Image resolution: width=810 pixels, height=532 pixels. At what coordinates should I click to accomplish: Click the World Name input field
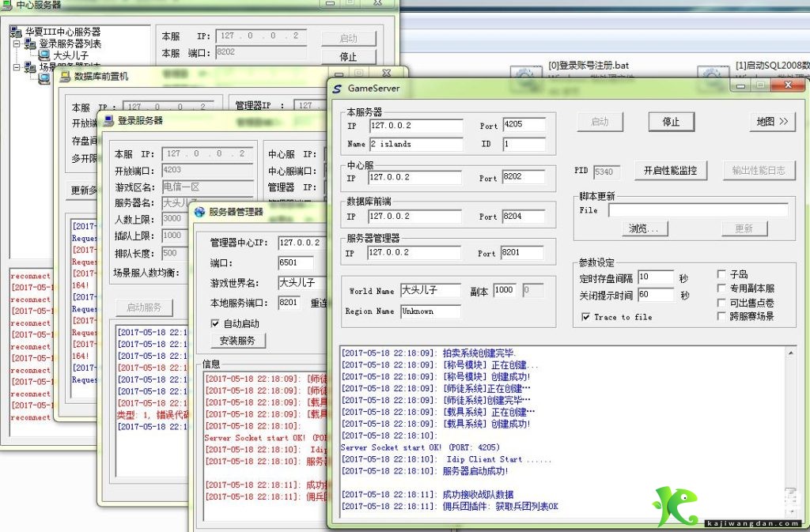tap(430, 291)
